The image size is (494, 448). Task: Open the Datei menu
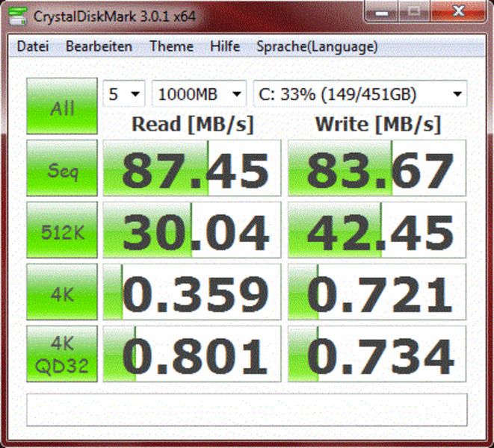point(33,46)
